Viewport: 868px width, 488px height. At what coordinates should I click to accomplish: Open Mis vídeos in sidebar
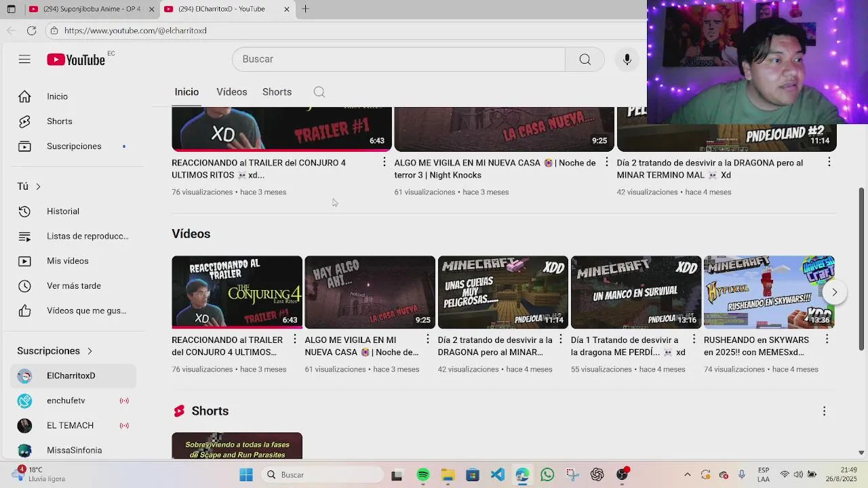[73, 261]
